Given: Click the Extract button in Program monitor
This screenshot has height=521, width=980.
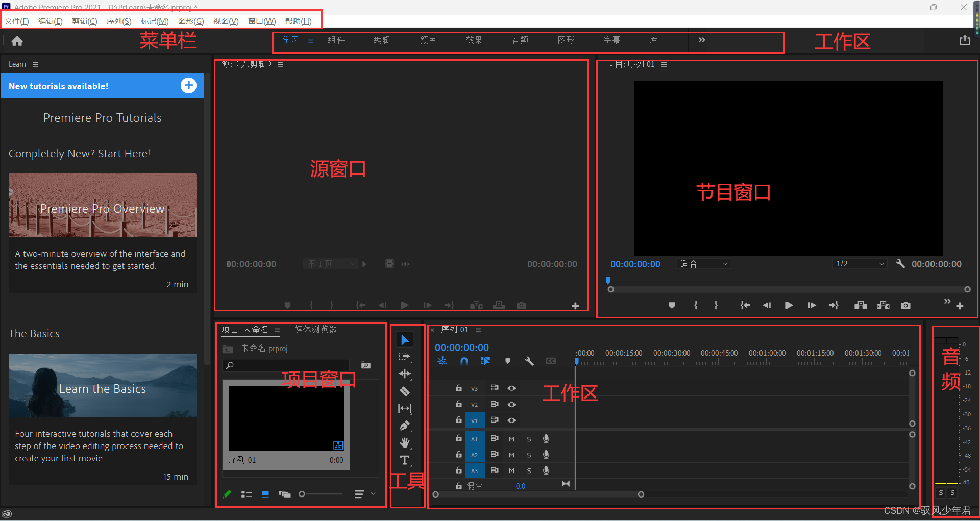Looking at the screenshot, I should point(883,305).
